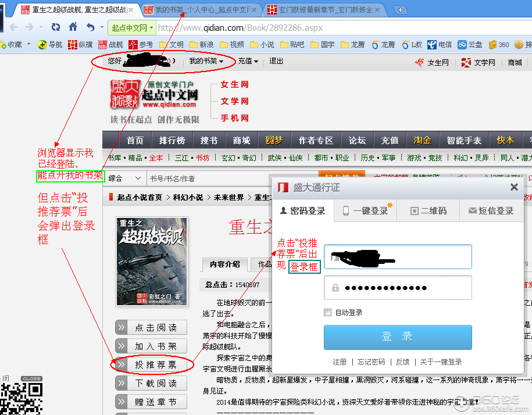
Task: Open the 纵横 bookmark
Action: tap(80, 44)
